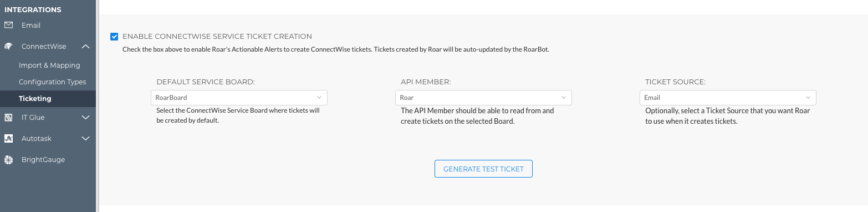Open the API Member dropdown
Viewport: 868px width, 212px height.
[x=483, y=98]
